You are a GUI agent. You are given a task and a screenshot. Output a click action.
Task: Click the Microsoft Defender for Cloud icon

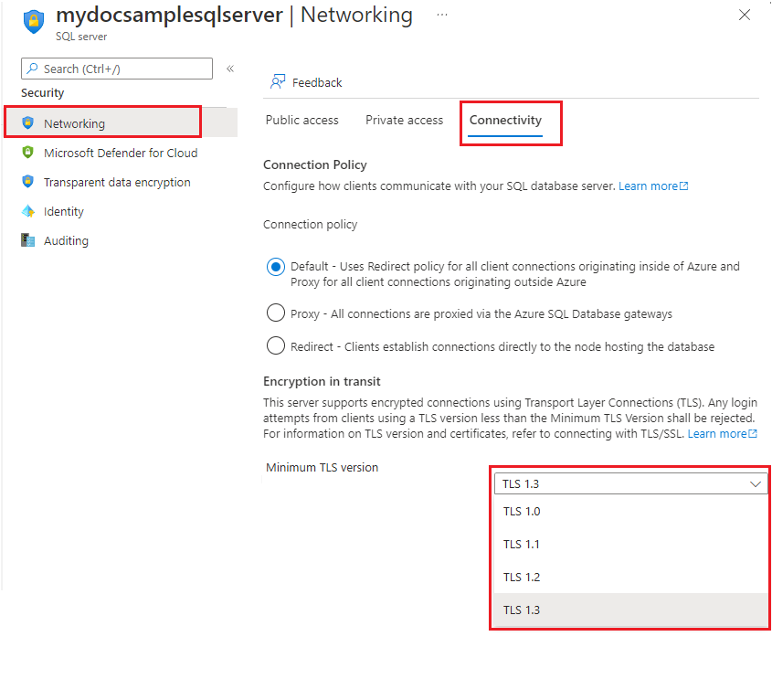click(28, 153)
